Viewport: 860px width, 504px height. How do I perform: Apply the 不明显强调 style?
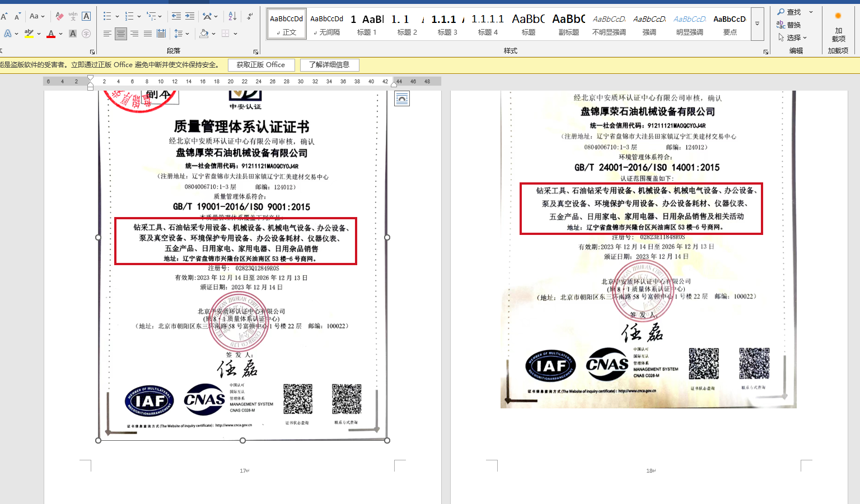pos(609,24)
